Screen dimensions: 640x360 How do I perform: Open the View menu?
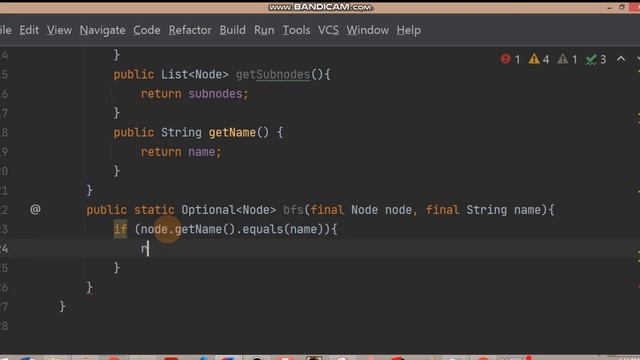pos(59,30)
